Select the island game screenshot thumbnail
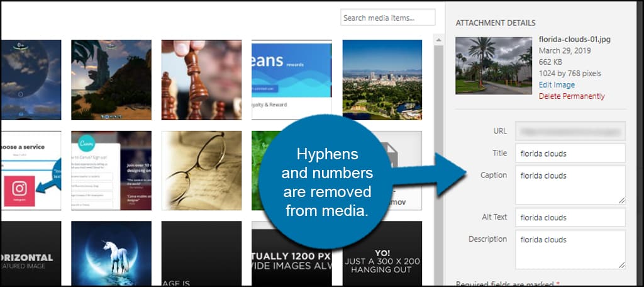Screen dimensions: 644x287 (111, 80)
